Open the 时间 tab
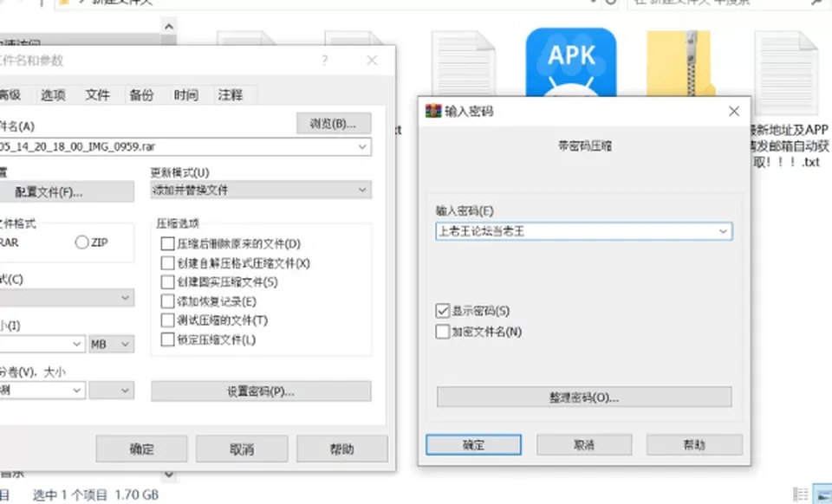 [185, 95]
